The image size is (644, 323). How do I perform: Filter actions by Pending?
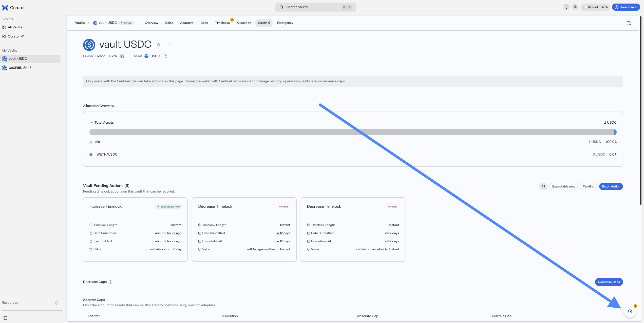pos(589,186)
